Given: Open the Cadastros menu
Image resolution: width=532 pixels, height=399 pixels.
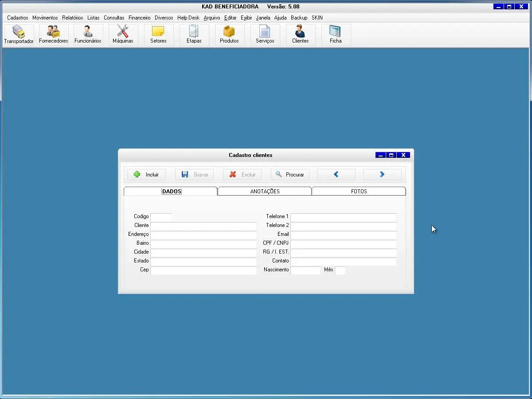Looking at the screenshot, I should click(x=18, y=18).
